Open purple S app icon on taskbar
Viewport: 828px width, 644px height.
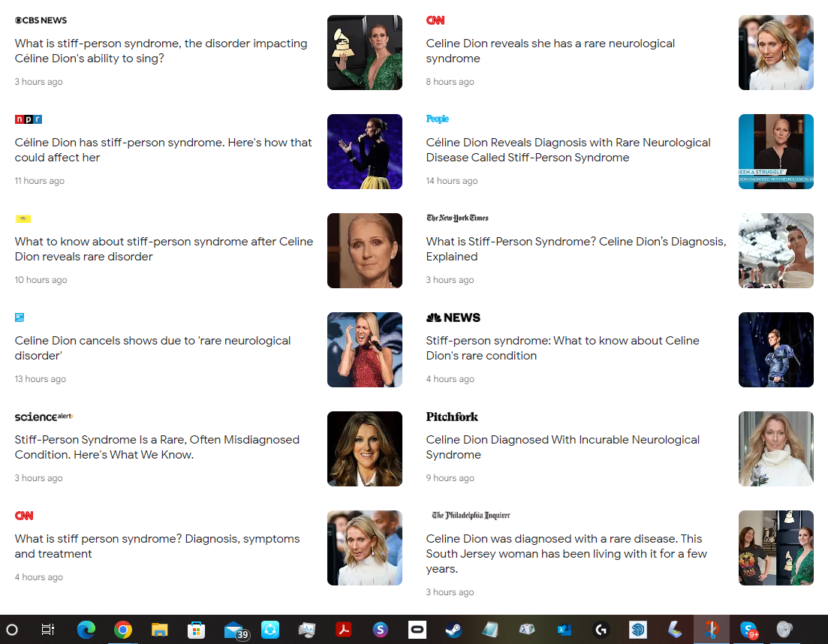tap(380, 629)
